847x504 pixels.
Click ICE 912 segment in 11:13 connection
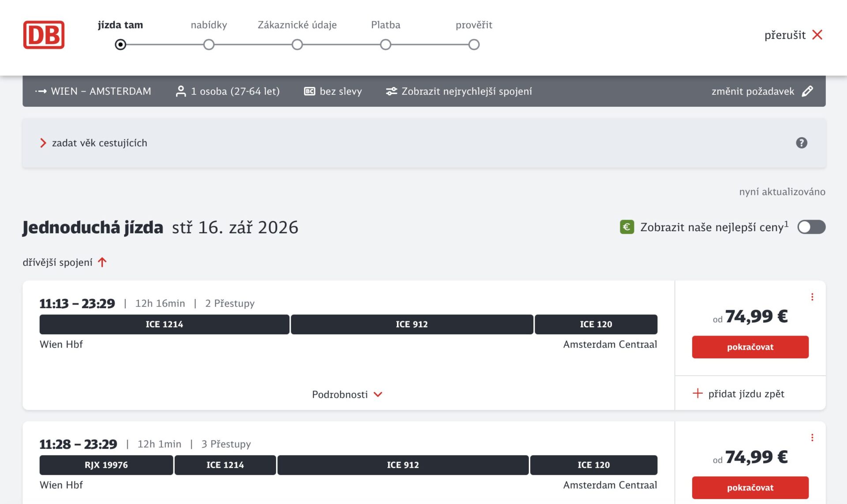point(412,325)
